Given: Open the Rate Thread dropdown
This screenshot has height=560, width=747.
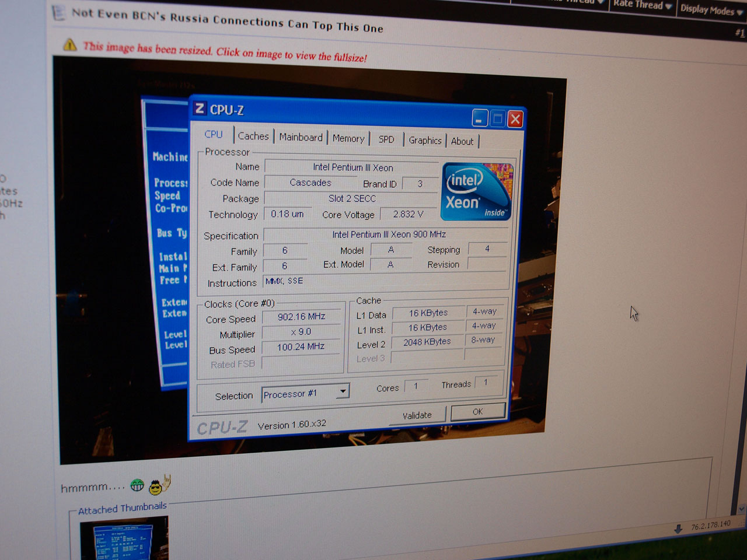Looking at the screenshot, I should (x=642, y=5).
